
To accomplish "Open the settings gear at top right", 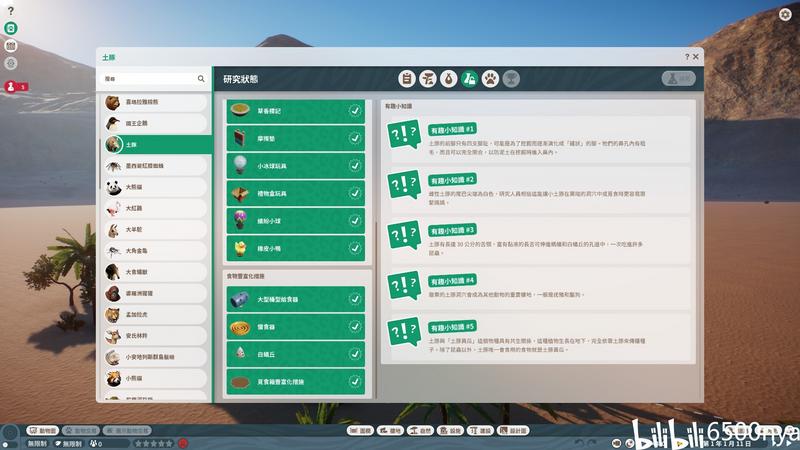I will point(785,14).
